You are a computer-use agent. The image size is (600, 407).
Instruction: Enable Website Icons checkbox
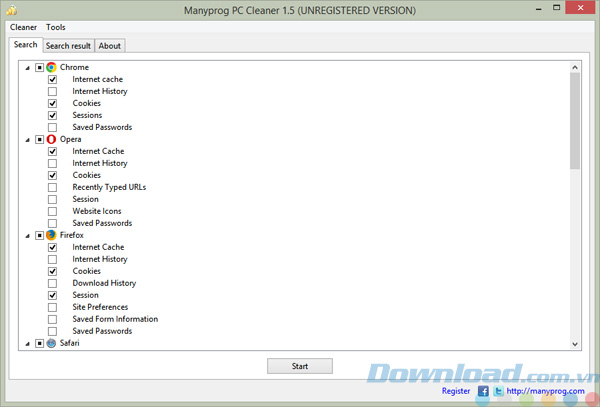pyautogui.click(x=52, y=212)
